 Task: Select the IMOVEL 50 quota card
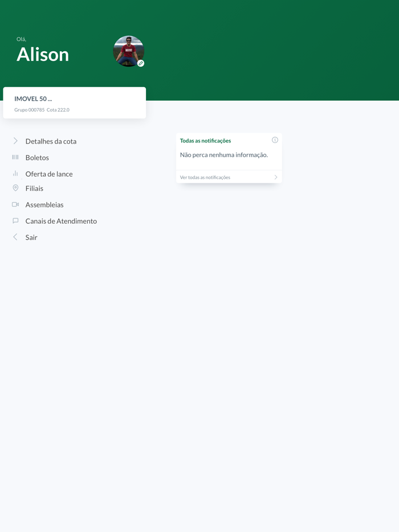tap(74, 103)
